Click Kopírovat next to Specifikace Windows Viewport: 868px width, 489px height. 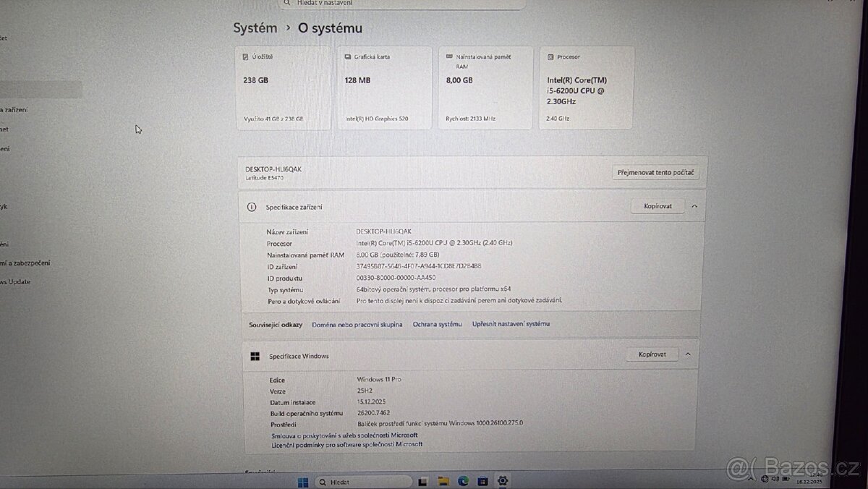pyautogui.click(x=651, y=354)
